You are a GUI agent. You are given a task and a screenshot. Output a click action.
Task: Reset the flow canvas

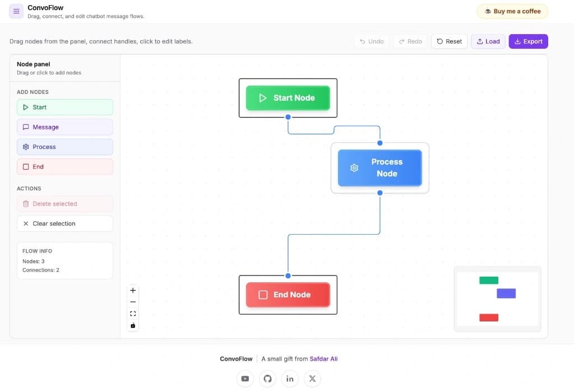pyautogui.click(x=449, y=41)
